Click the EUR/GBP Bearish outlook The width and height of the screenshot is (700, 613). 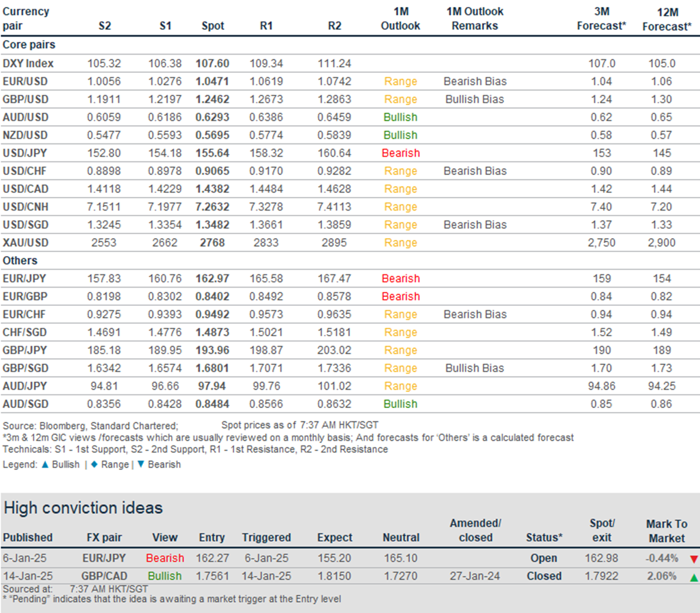[401, 296]
